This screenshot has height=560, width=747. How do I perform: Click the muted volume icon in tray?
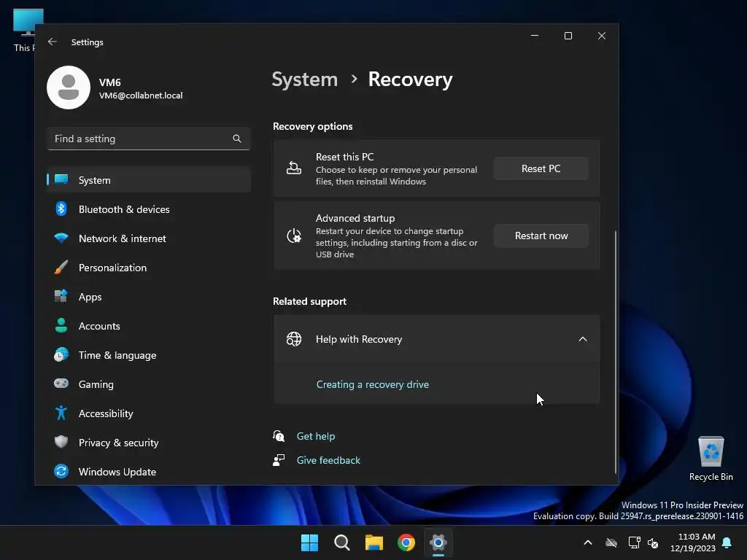click(x=653, y=542)
